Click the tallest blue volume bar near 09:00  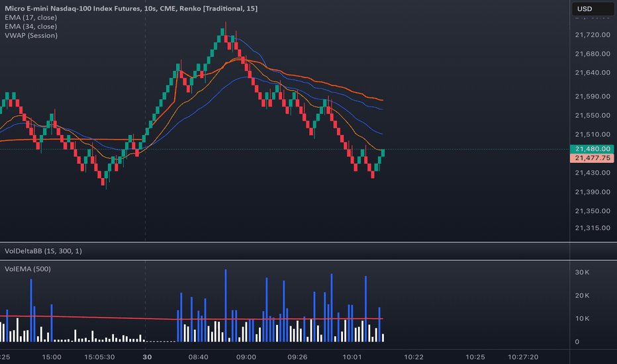226,305
